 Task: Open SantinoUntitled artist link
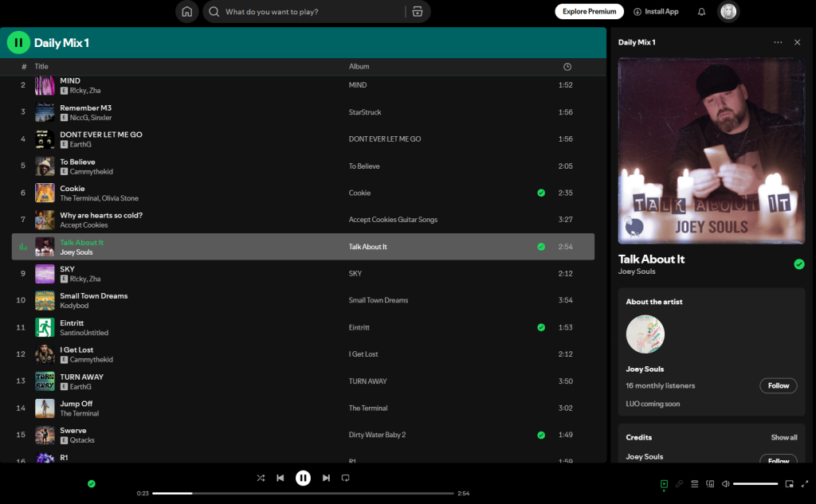coord(84,333)
